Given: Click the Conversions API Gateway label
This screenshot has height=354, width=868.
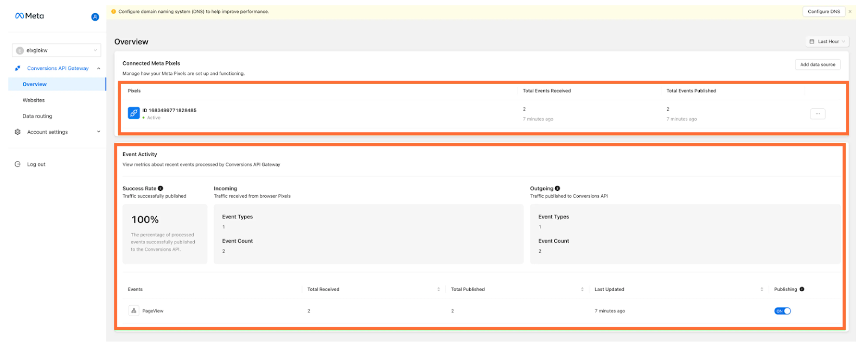Looking at the screenshot, I should coord(58,68).
